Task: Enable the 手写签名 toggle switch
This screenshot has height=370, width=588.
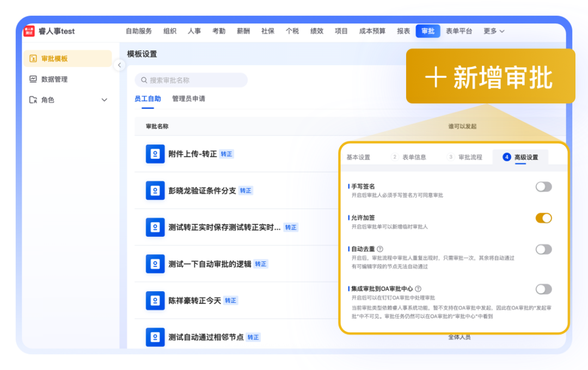Action: (543, 187)
